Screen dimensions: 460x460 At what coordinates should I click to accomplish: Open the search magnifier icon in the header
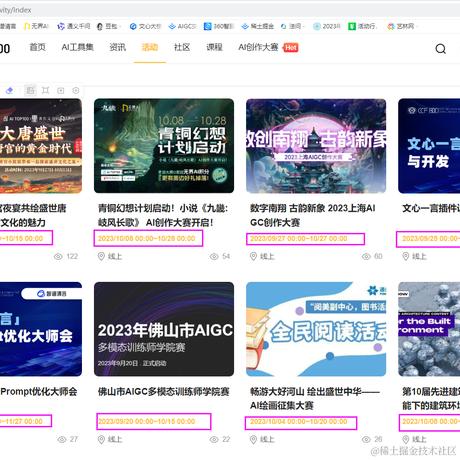point(440,49)
